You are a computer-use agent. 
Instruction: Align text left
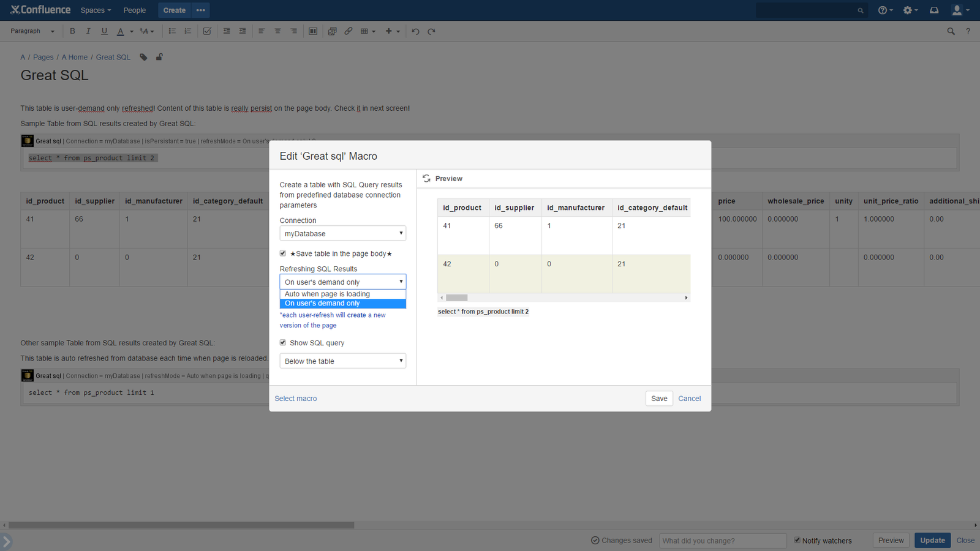[x=262, y=31]
